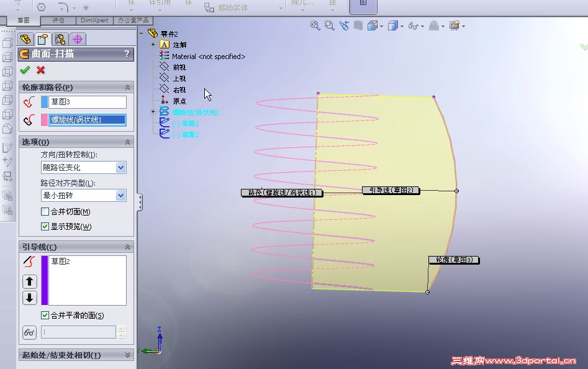The width and height of the screenshot is (588, 369).
Task: Open View Orientation dropdown arrow
Action: pos(382,26)
